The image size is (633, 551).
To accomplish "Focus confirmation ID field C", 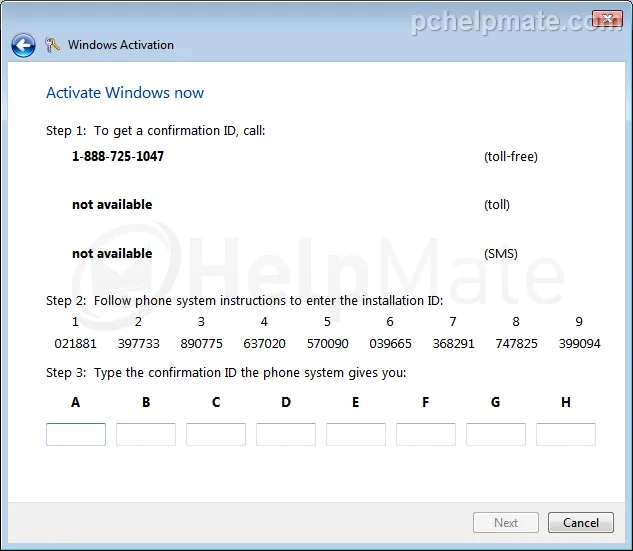I will pyautogui.click(x=216, y=434).
